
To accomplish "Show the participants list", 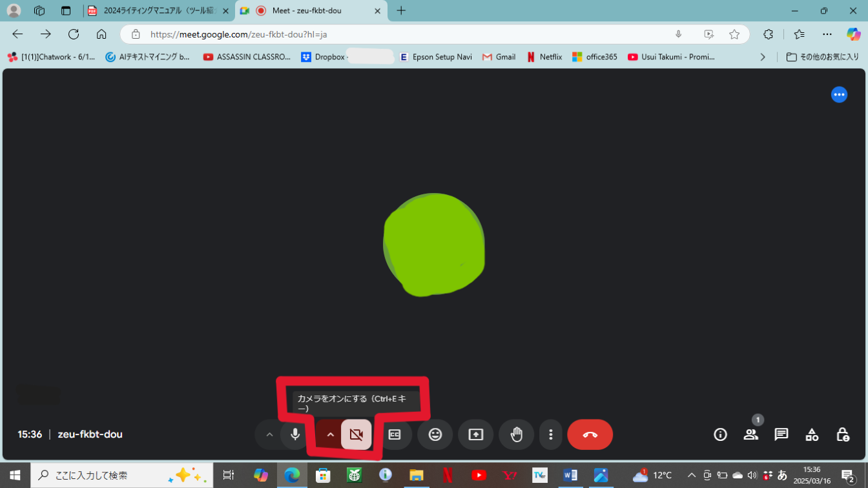I will [750, 434].
